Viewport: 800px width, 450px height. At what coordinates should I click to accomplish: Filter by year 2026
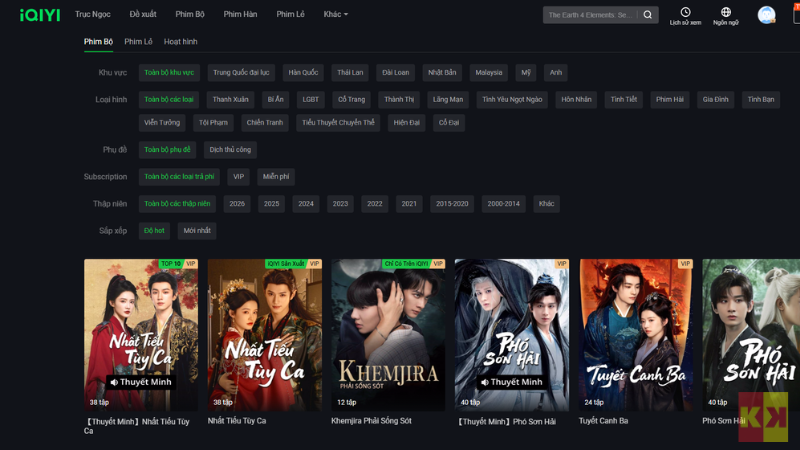[x=237, y=204]
